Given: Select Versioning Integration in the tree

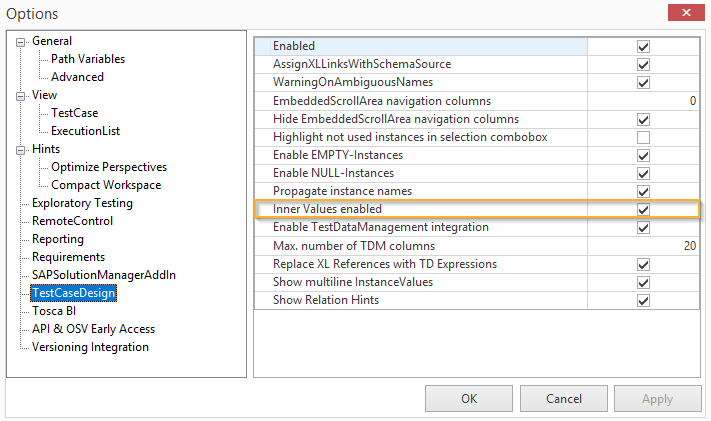Looking at the screenshot, I should coord(90,347).
